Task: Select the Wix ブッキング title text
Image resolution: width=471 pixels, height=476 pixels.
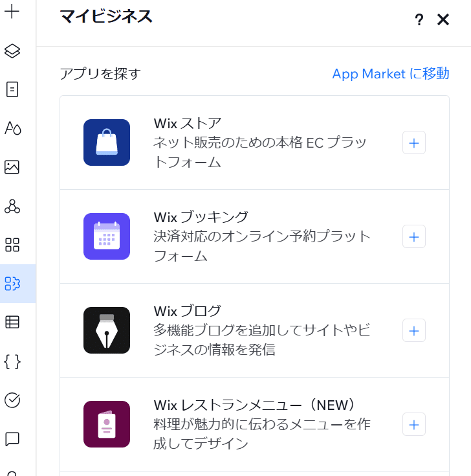Action: coord(201,218)
